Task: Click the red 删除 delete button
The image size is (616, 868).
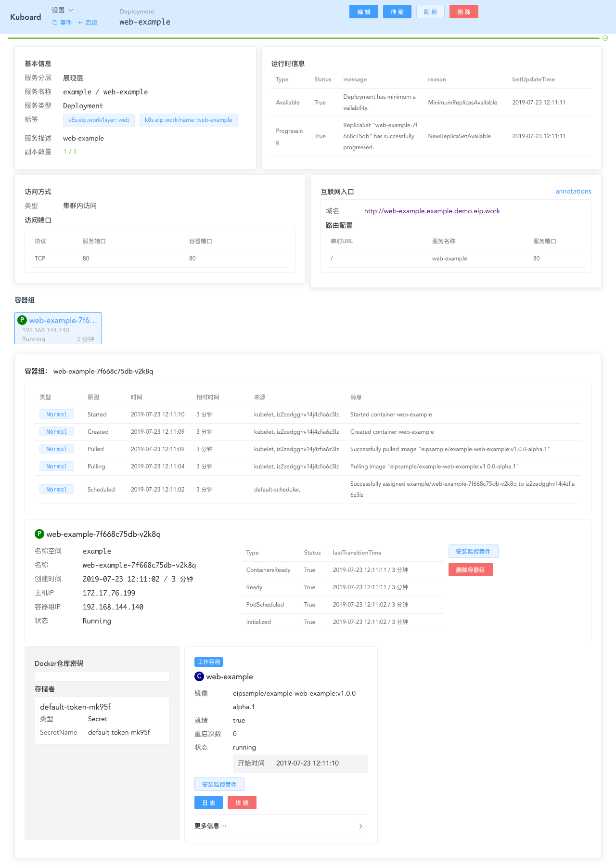Action: tap(463, 12)
